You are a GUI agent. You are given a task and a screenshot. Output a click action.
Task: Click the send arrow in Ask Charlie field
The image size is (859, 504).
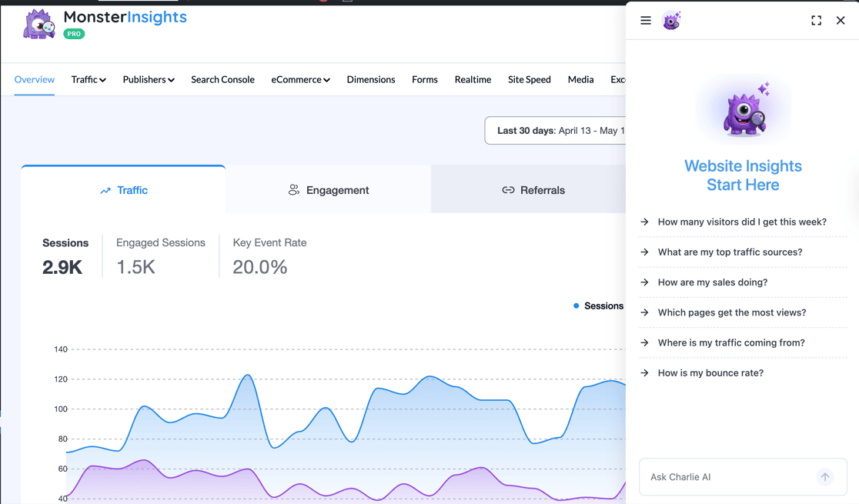point(825,476)
